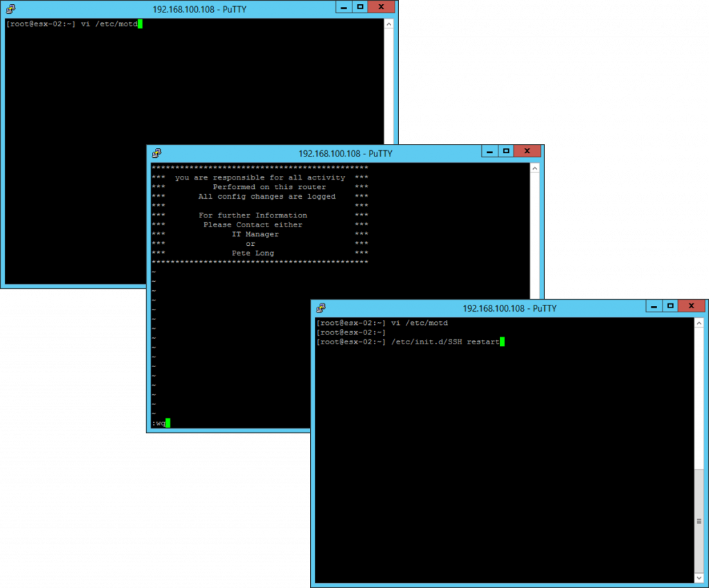The image size is (709, 588).
Task: Maximize the front PuTTY window
Action: click(670, 305)
